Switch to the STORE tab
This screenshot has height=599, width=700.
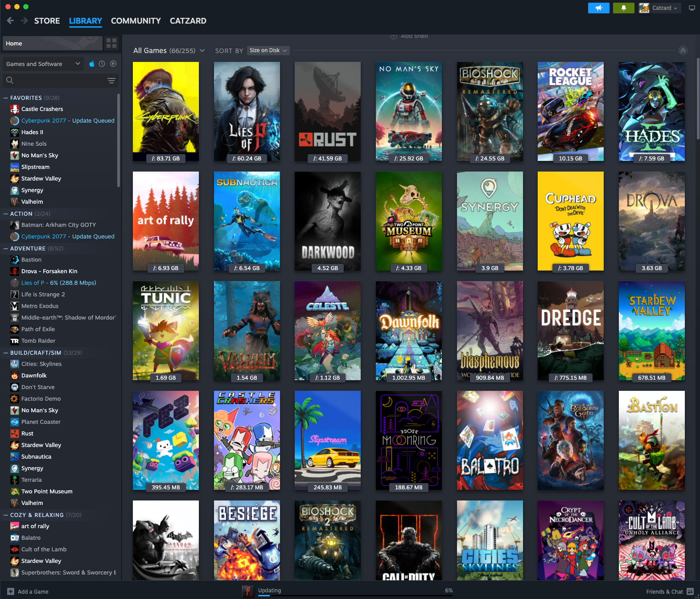(x=47, y=21)
